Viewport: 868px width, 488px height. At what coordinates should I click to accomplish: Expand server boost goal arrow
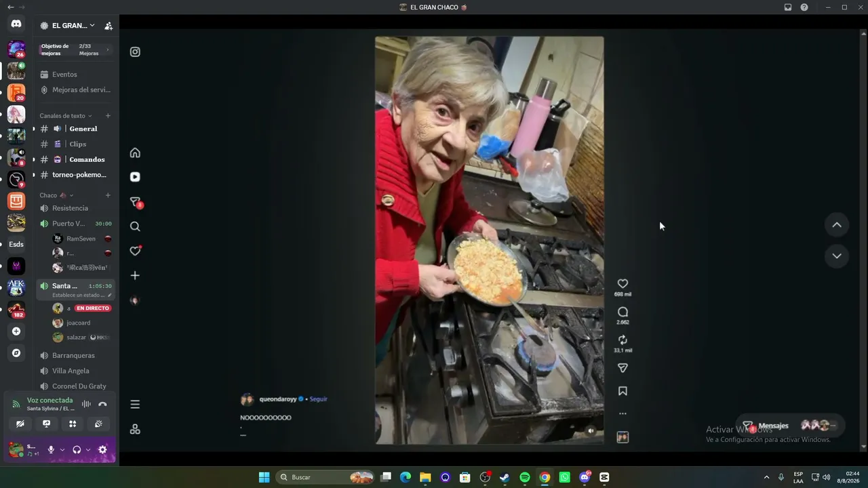107,49
